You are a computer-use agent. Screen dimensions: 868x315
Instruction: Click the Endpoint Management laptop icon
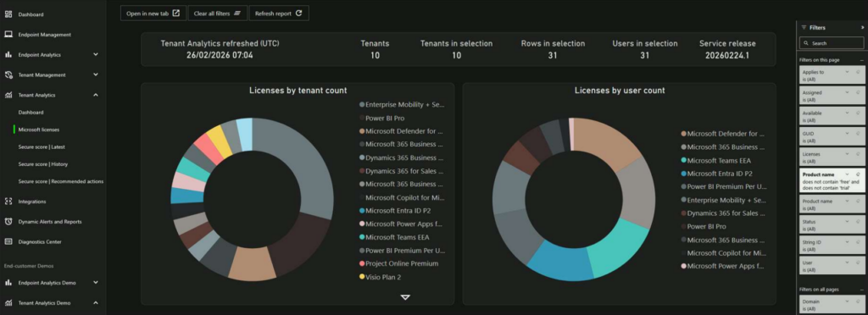tap(8, 34)
